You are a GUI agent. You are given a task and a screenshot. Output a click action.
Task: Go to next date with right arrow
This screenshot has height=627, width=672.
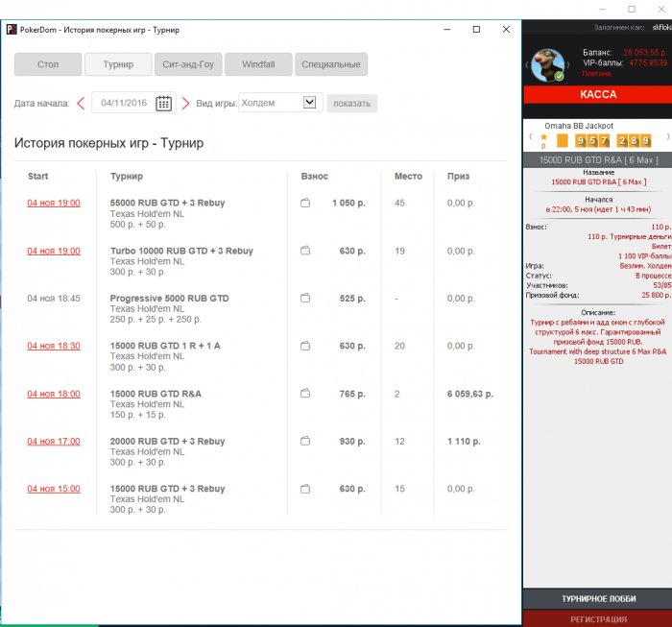pyautogui.click(x=185, y=104)
